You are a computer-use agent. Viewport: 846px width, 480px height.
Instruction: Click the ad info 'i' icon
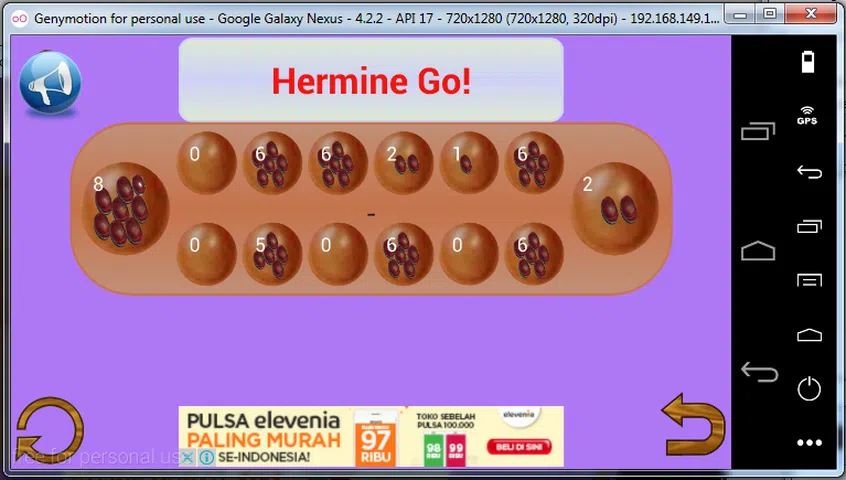206,458
